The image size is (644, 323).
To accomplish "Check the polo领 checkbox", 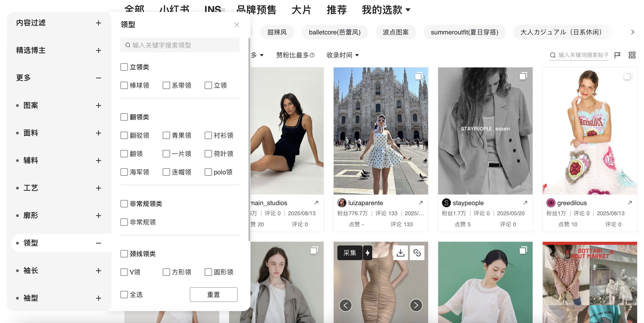I will [208, 172].
